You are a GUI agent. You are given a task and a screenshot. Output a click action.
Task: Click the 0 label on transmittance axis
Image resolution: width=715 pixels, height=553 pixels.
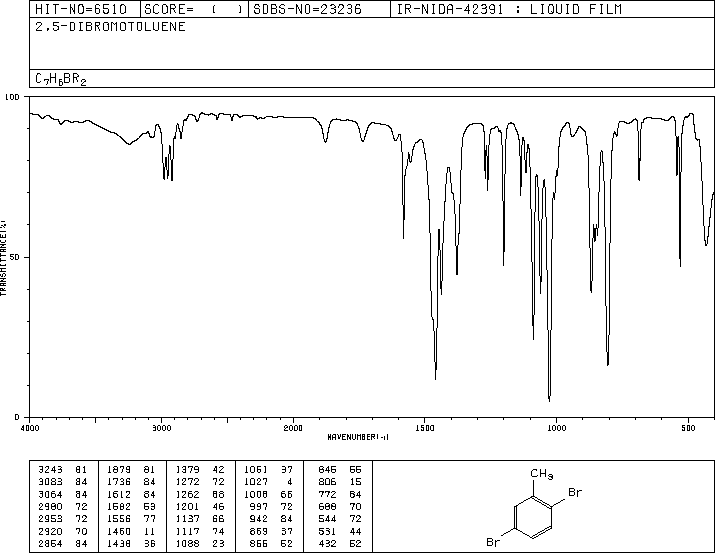[17, 417]
